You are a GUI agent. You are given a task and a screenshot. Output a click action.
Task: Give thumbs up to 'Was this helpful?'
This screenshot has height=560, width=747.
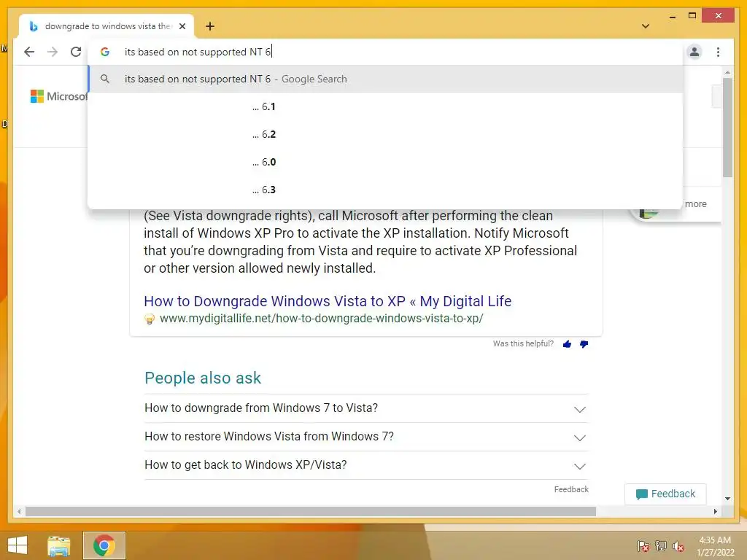567,344
